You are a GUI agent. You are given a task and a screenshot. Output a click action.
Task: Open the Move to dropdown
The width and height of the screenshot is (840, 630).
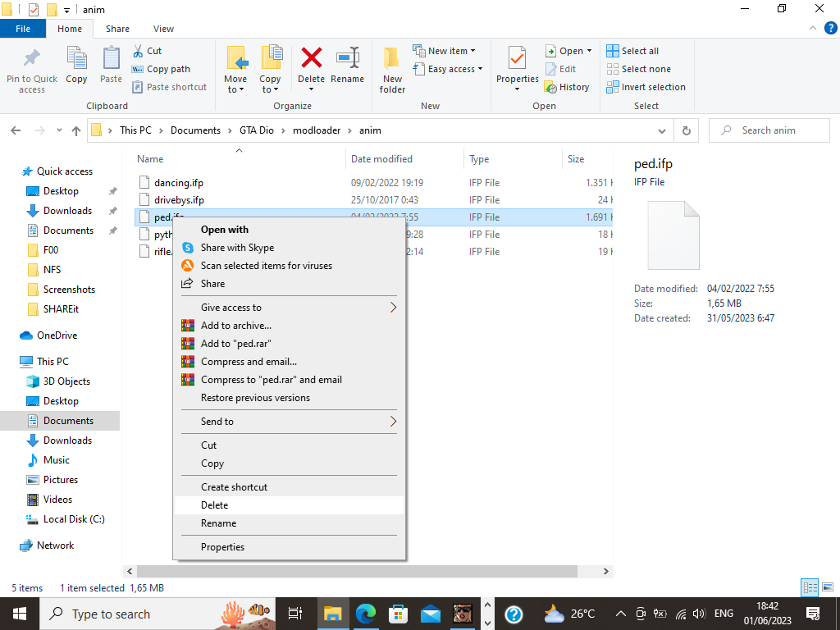(235, 84)
